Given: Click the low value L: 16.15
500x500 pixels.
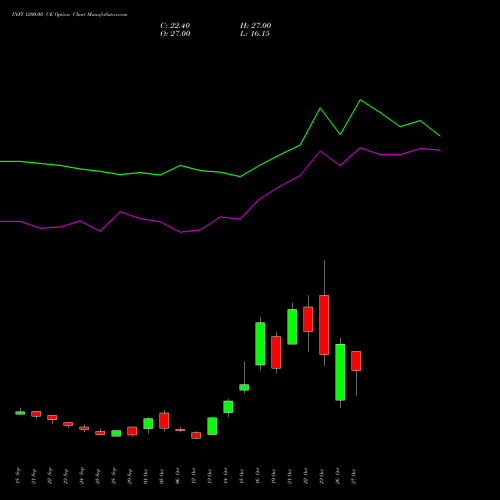Looking at the screenshot, I should [255, 34].
